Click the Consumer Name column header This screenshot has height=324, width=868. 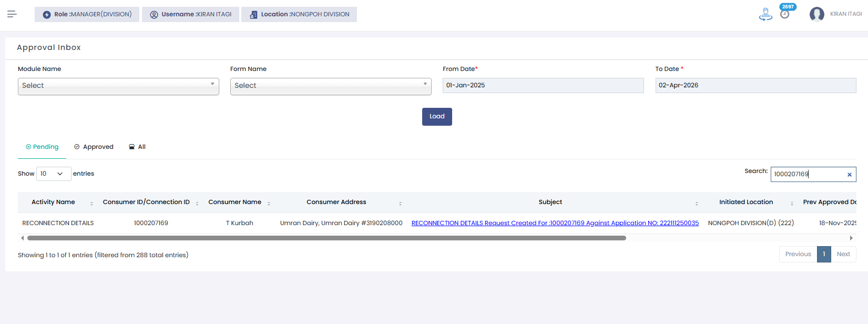point(234,202)
